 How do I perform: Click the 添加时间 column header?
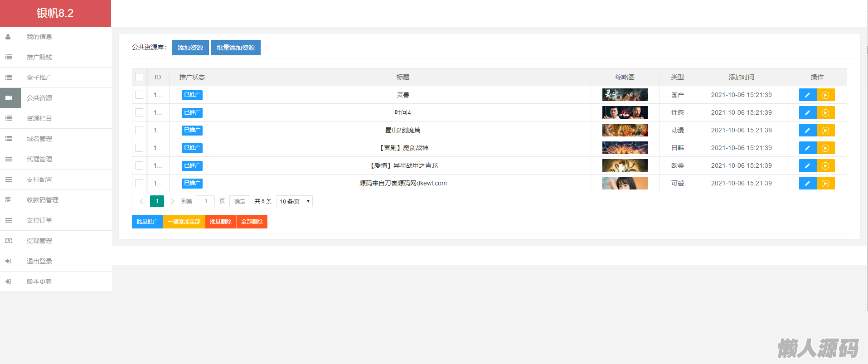point(742,77)
